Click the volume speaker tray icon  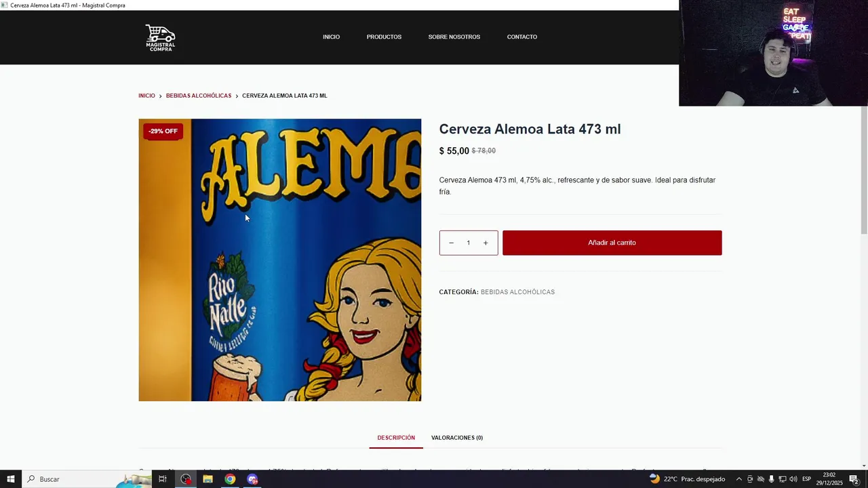(793, 479)
